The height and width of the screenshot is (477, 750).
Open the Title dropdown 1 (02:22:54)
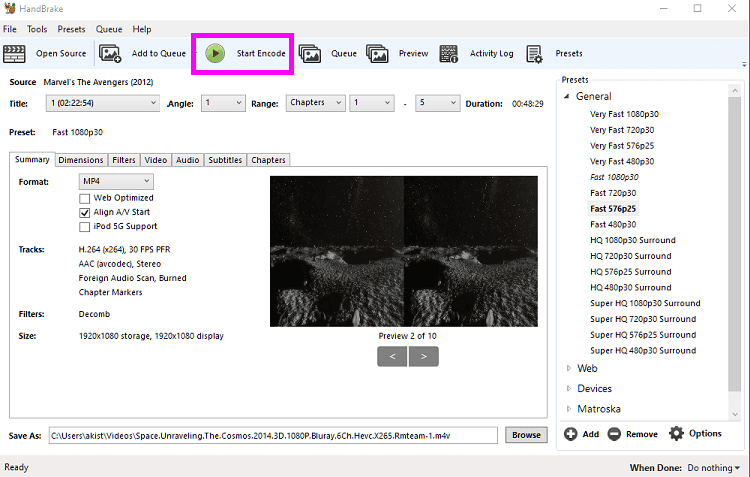pyautogui.click(x=102, y=103)
